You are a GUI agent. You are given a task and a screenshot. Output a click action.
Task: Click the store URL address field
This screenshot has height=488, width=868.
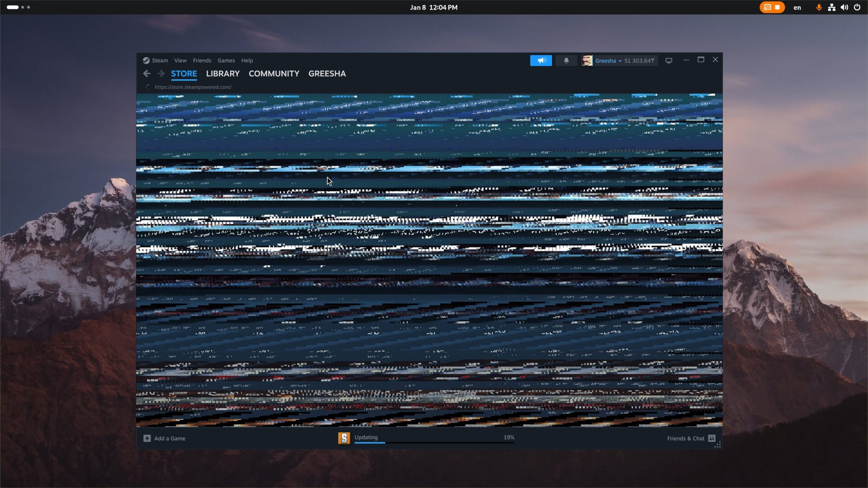coord(193,87)
